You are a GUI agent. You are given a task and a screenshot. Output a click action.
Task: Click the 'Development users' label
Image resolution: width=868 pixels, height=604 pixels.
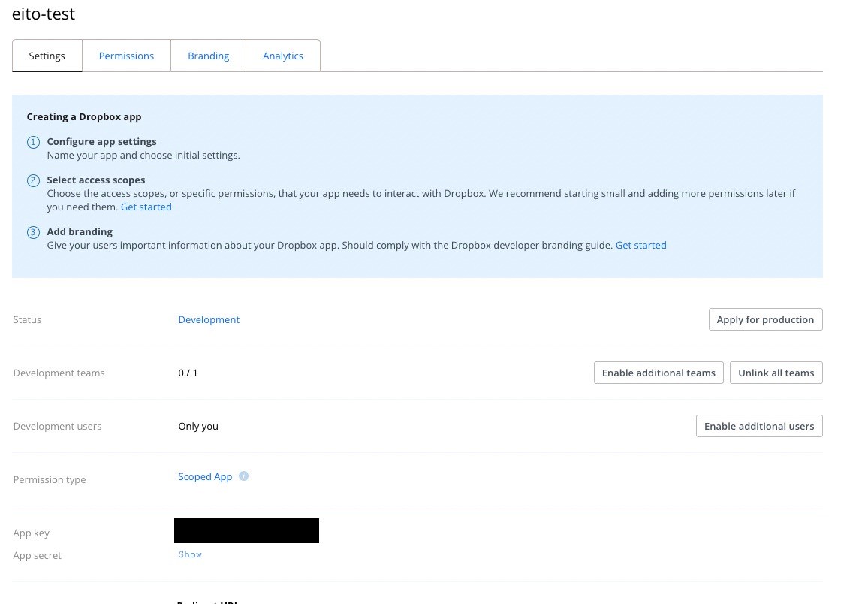click(57, 426)
